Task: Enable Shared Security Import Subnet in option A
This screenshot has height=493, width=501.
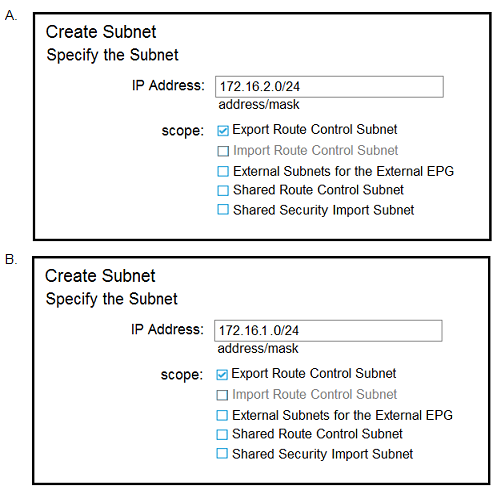Action: [223, 210]
